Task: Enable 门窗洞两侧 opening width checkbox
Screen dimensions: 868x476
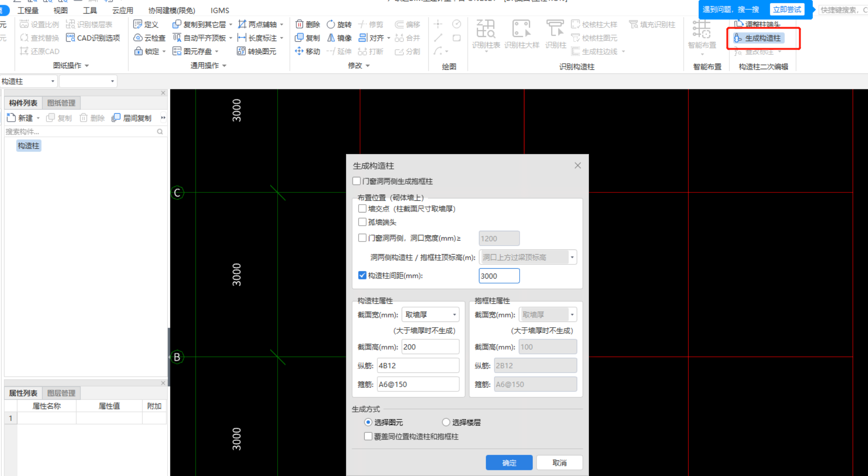Action: [x=362, y=238]
